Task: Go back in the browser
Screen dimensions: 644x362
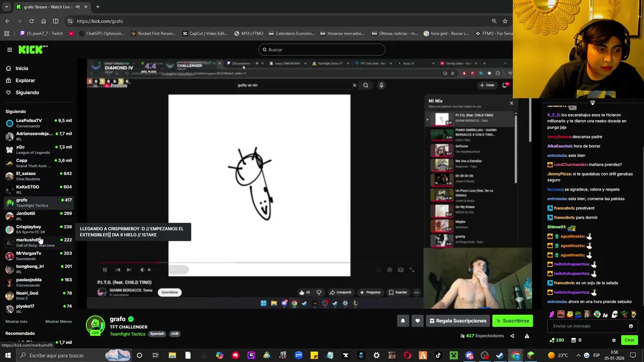Action: pyautogui.click(x=7, y=21)
